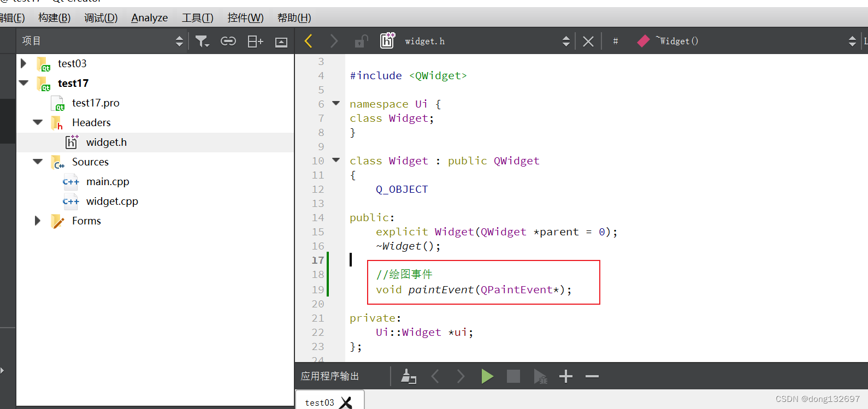This screenshot has width=868, height=409.
Task: Clear the application output with broom icon
Action: 409,376
